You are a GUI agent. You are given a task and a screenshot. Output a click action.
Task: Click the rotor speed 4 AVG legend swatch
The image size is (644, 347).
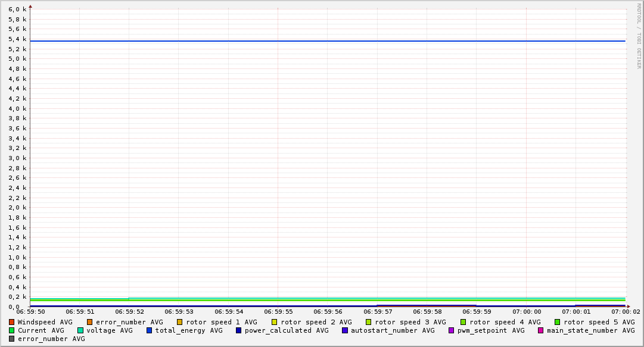463,322
